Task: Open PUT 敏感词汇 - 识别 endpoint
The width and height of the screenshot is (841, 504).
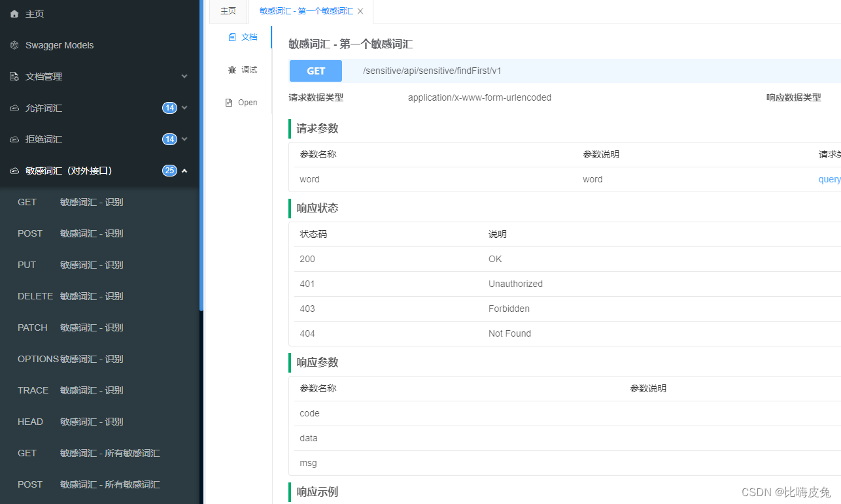Action: (99, 265)
